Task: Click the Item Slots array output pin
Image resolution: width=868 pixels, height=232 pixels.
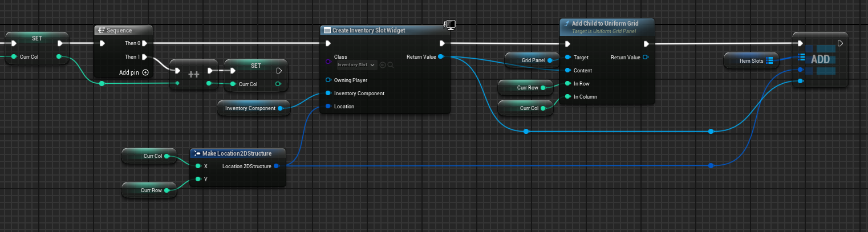Action: [769, 60]
